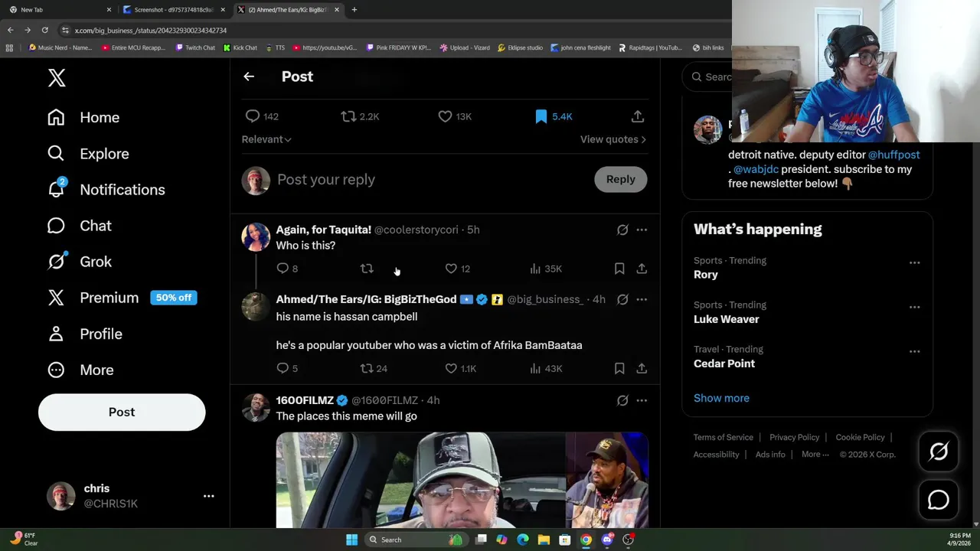The image size is (980, 551).
Task: View analytics showing 35K views
Action: (x=545, y=269)
